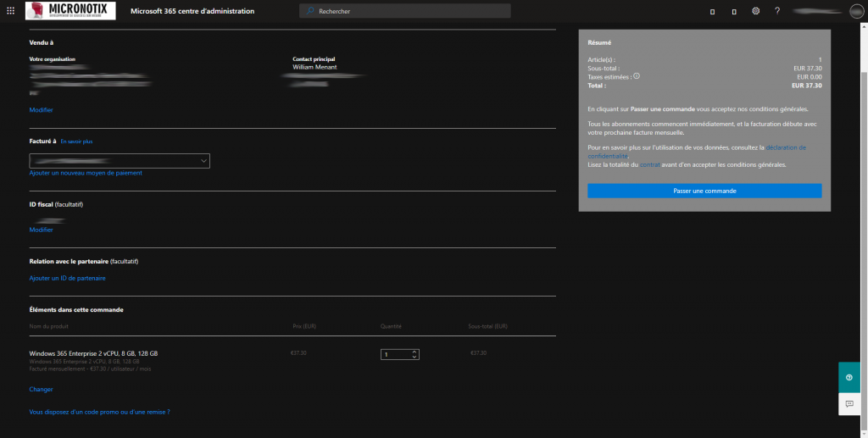Click the estimated taxes info icon
This screenshot has width=868, height=438.
[x=637, y=76]
